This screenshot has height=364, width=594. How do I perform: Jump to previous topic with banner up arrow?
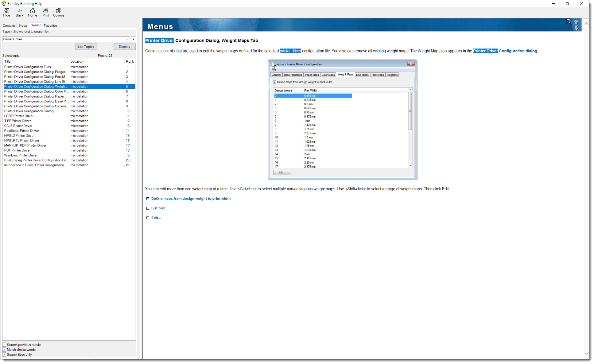click(x=577, y=22)
